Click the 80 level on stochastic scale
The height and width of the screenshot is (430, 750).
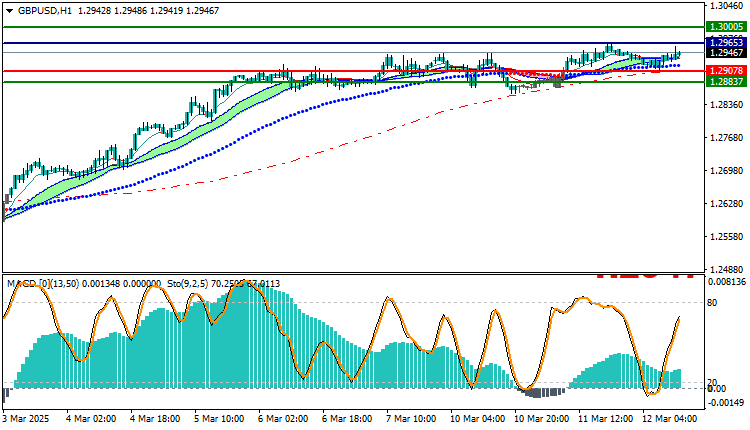click(712, 303)
